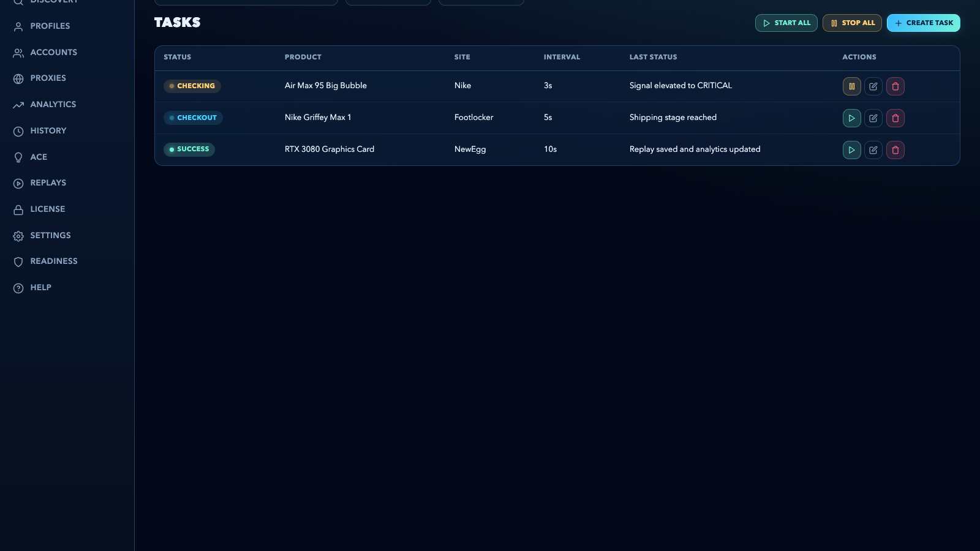980x551 pixels.
Task: Open the middle filter dropdown at the top
Action: pyautogui.click(x=388, y=1)
